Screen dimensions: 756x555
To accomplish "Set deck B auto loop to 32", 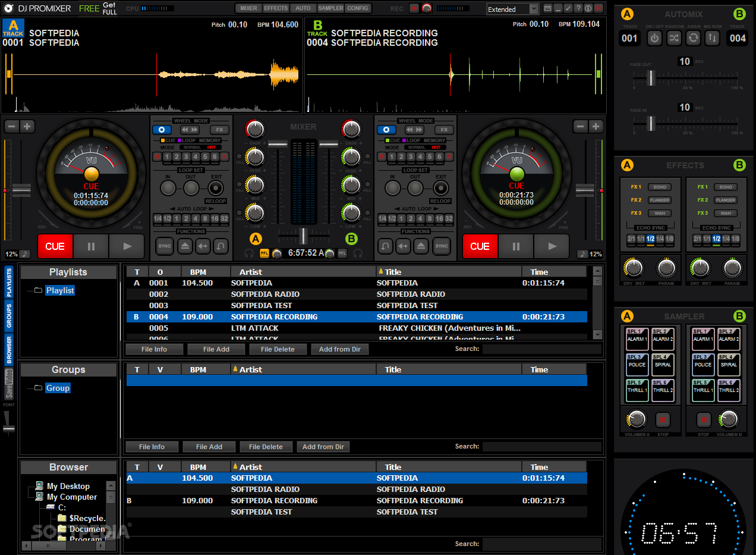I will click(x=449, y=219).
